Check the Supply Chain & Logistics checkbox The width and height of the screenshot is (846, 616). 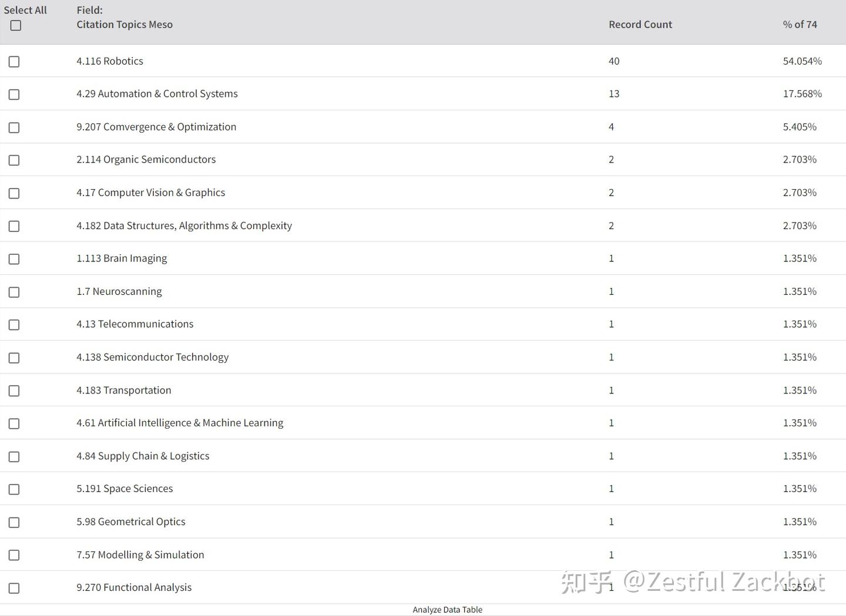point(14,456)
